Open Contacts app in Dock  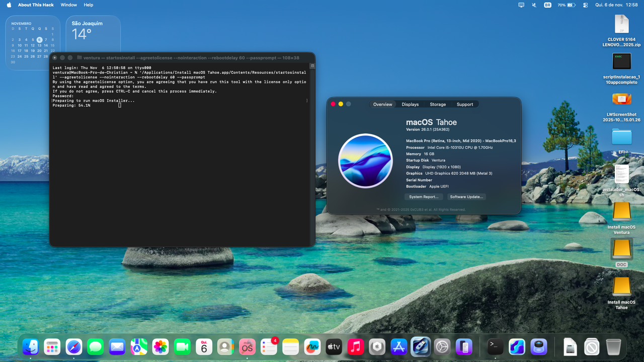[225, 346]
